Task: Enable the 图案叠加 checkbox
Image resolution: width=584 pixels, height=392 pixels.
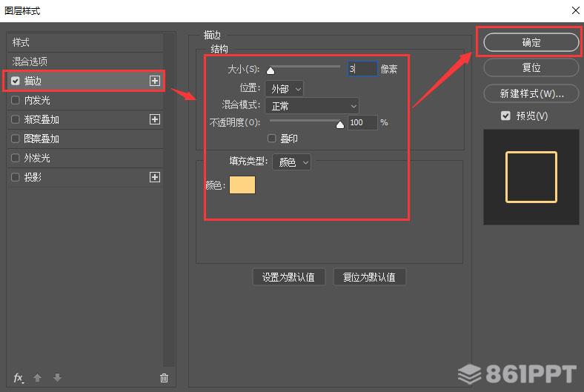Action: 16,139
